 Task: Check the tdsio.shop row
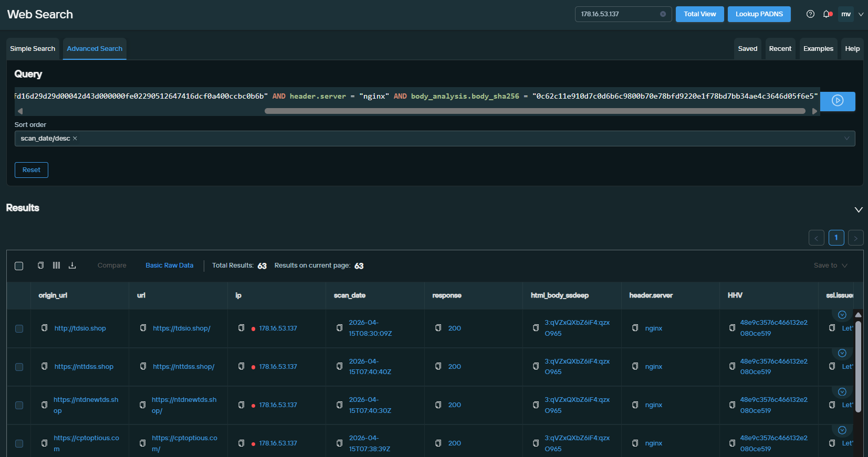point(19,328)
